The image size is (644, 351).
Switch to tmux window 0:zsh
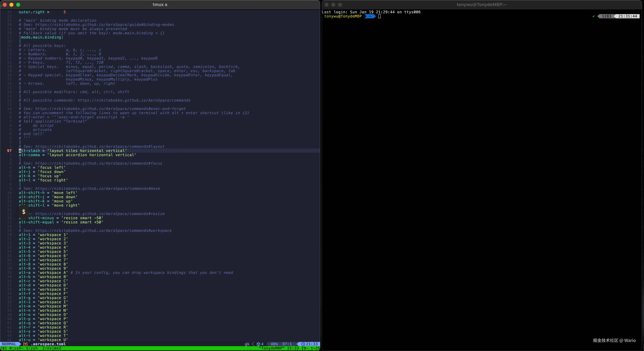click(16, 348)
